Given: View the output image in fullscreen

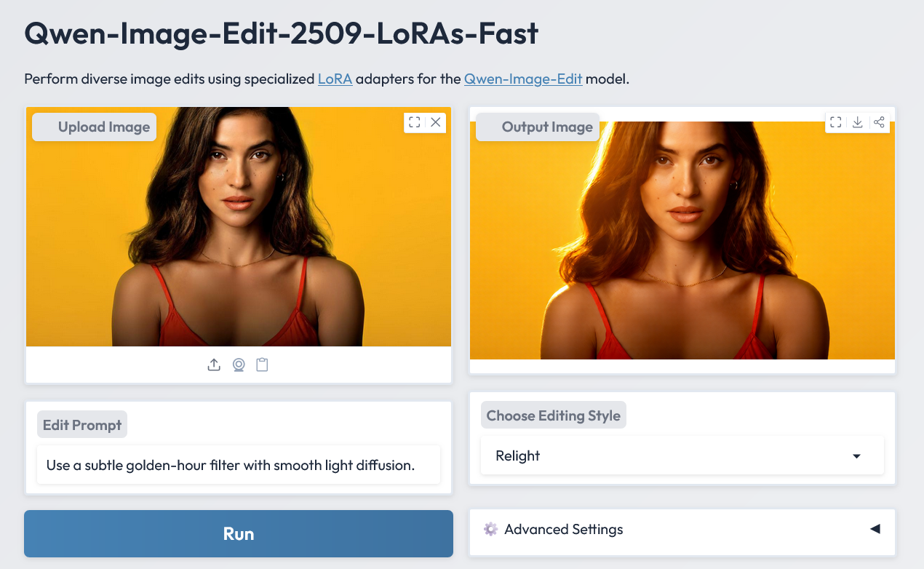Looking at the screenshot, I should pos(836,122).
